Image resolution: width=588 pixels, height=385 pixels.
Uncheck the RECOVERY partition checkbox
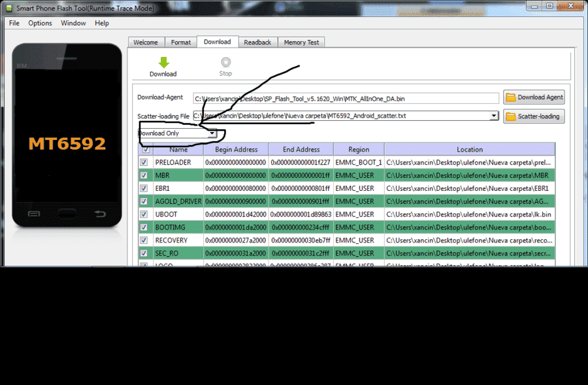point(144,241)
